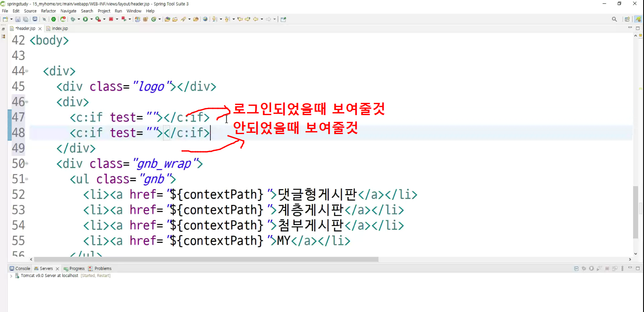This screenshot has width=644, height=312.
Task: Click the Quick Access magnifier icon
Action: [x=614, y=19]
